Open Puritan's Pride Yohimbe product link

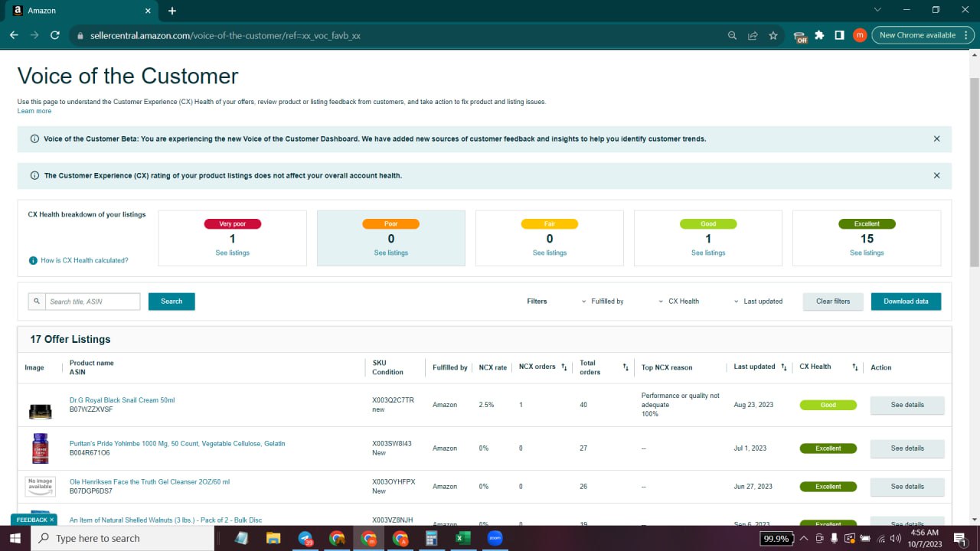(x=178, y=444)
